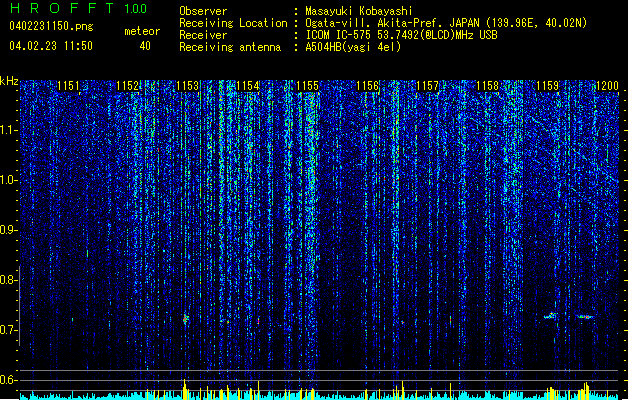Viewport: 629px width, 400px height.
Task: Click the 0.9 kHz axis label
Action: pos(8,230)
